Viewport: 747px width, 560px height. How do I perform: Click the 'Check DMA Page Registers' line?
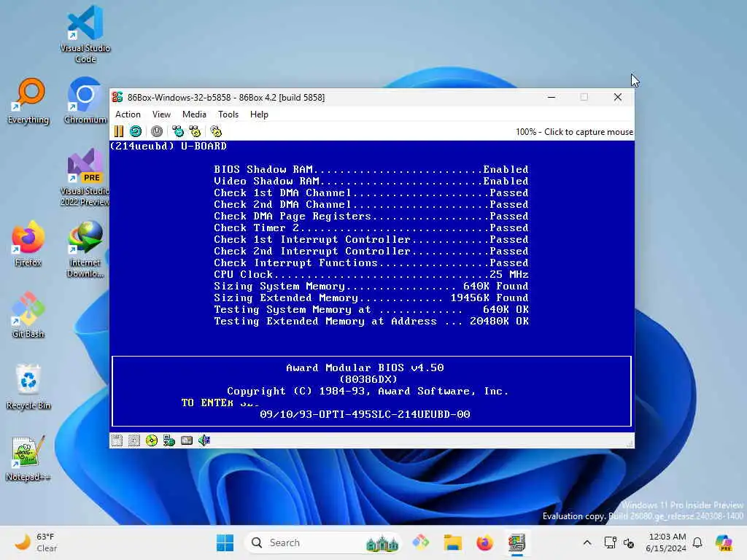(x=371, y=216)
